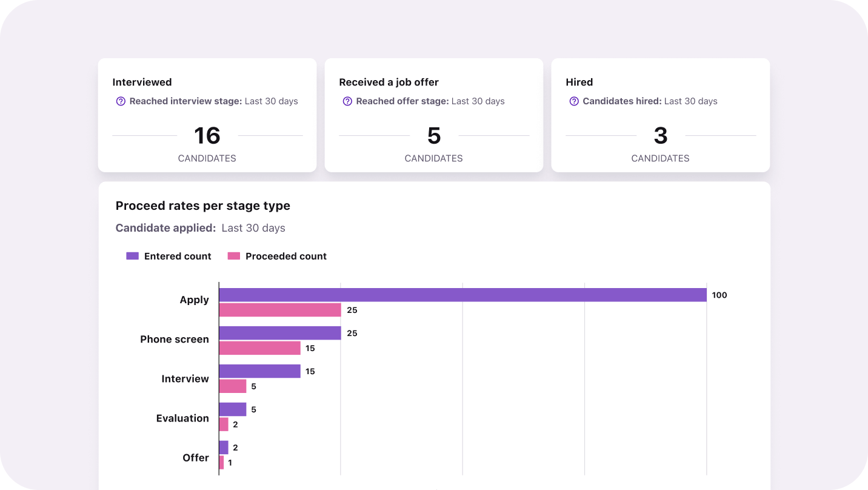Click the Proceed rates per stage type heading
The height and width of the screenshot is (490, 868).
[202, 206]
